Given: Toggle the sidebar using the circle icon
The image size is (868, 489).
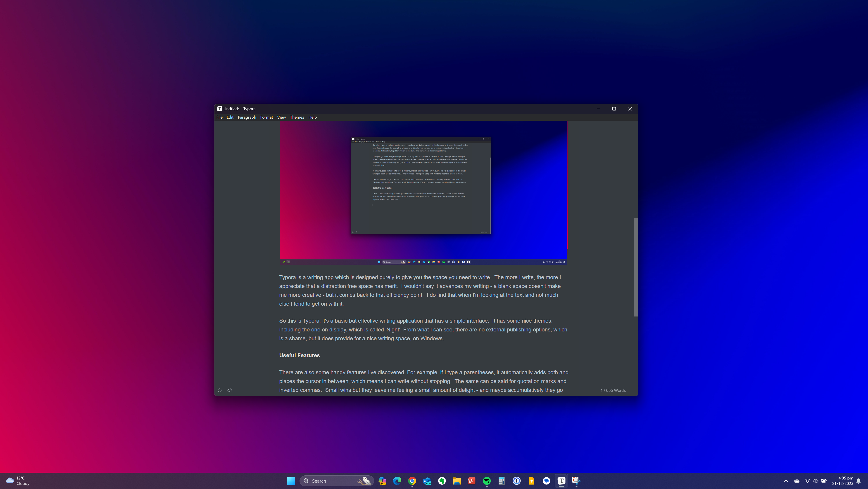Looking at the screenshot, I should click(x=220, y=390).
